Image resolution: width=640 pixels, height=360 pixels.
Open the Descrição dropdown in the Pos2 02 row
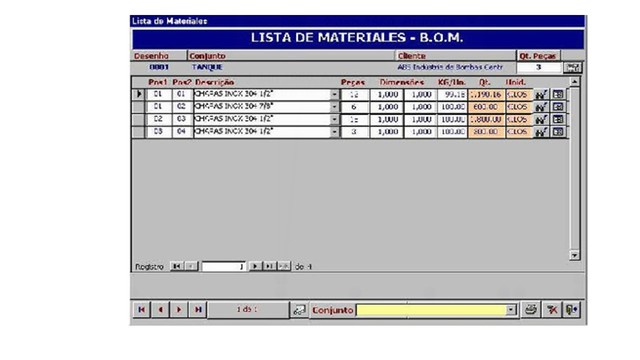[x=334, y=107]
